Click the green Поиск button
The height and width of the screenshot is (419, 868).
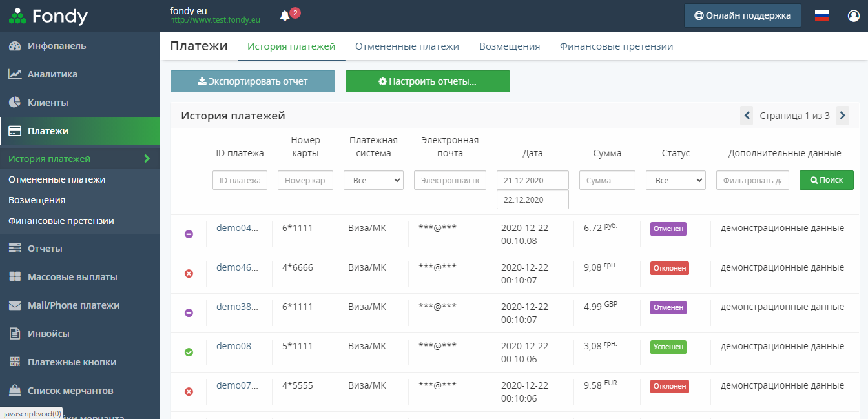[827, 180]
